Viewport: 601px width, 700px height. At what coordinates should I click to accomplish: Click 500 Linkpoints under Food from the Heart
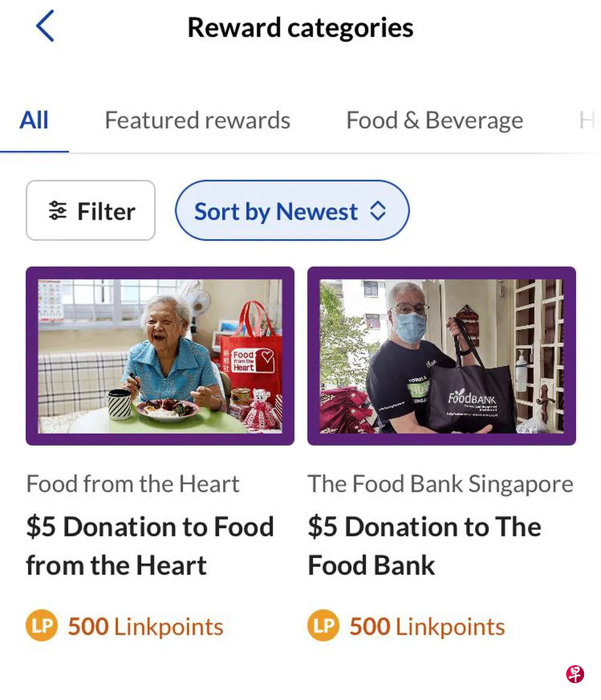point(146,627)
